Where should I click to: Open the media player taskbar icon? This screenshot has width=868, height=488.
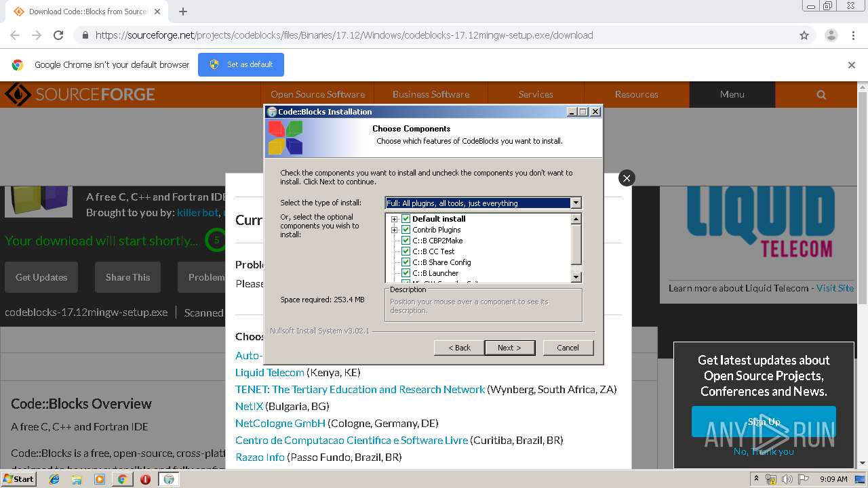click(x=100, y=479)
